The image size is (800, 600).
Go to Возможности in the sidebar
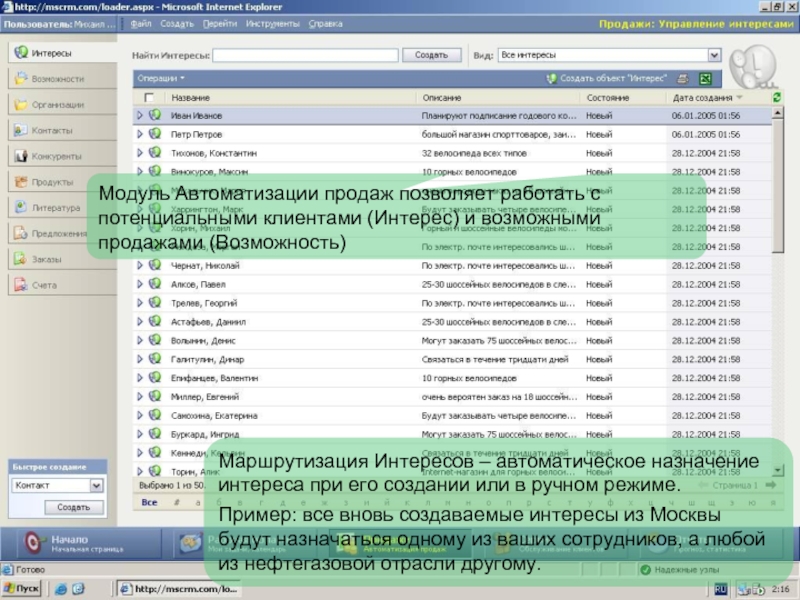pyautogui.click(x=62, y=79)
